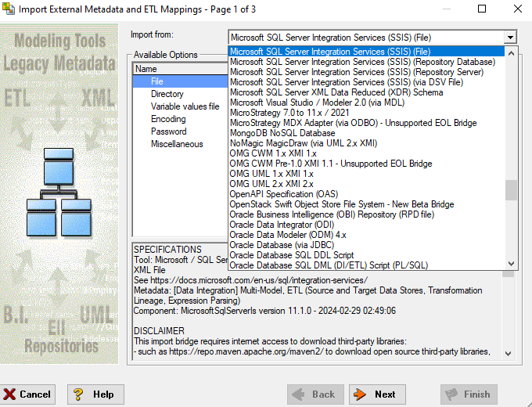
Task: Open Help with the question mark button
Action: [95, 394]
